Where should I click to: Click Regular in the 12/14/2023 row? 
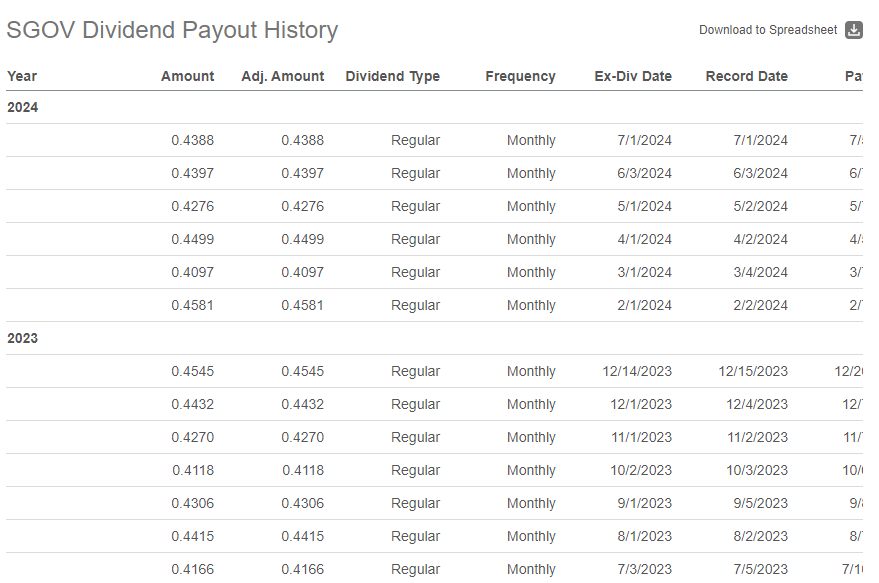click(x=415, y=371)
